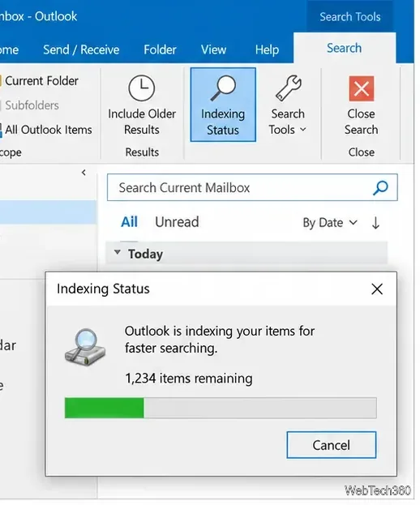Select Subfolders search scope
The width and height of the screenshot is (420, 505).
30,105
